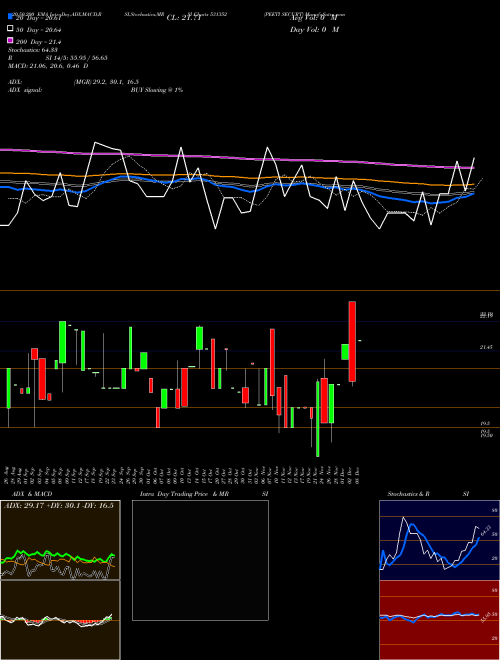
Task: Open the dark red RSI chart panel
Action: tap(439, 620)
